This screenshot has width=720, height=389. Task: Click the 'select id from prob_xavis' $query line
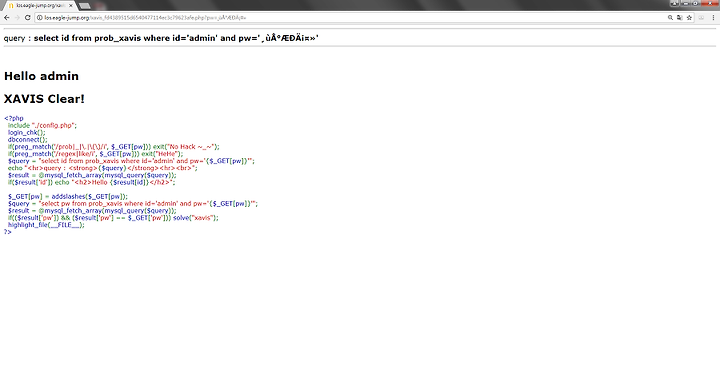(x=131, y=161)
